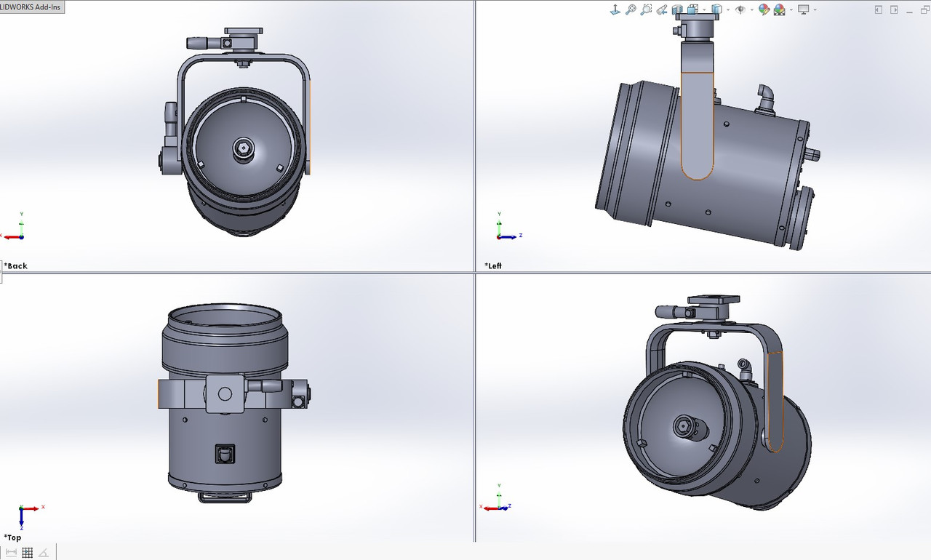This screenshot has height=560, width=931.
Task: Expand the Apply Scene dropdown arrow
Action: click(791, 10)
